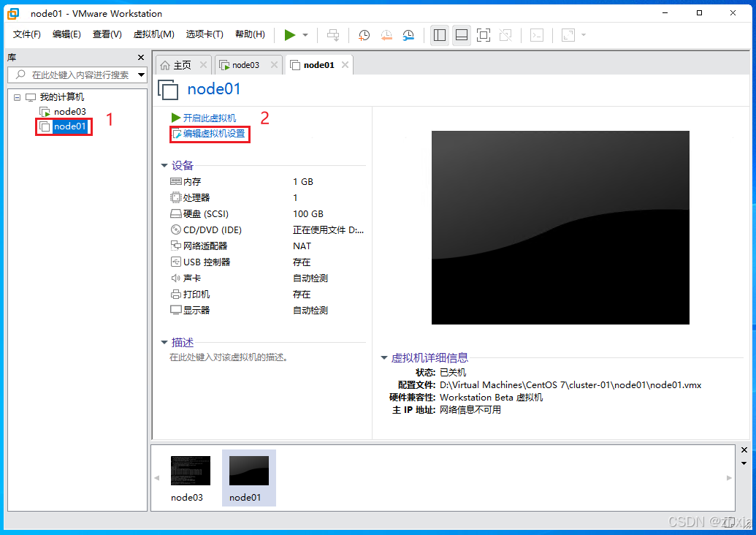
Task: Open the power options dropdown arrow in toolbar
Action: pos(305,35)
